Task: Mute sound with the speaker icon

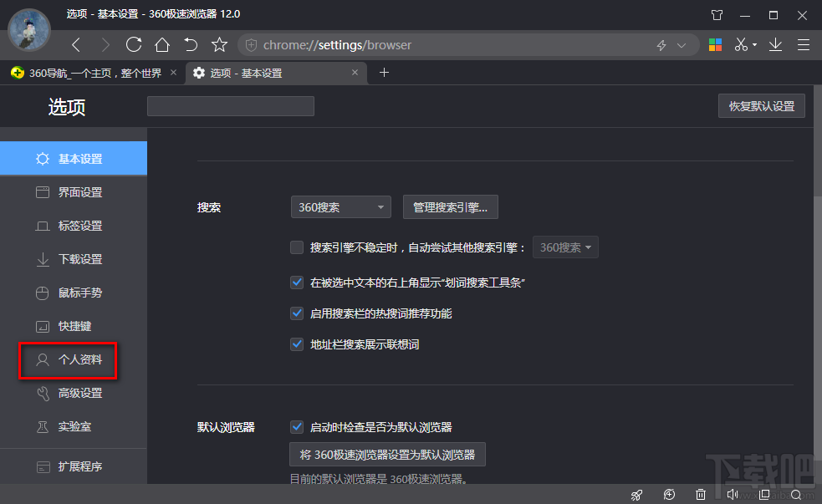Action: coord(733,495)
